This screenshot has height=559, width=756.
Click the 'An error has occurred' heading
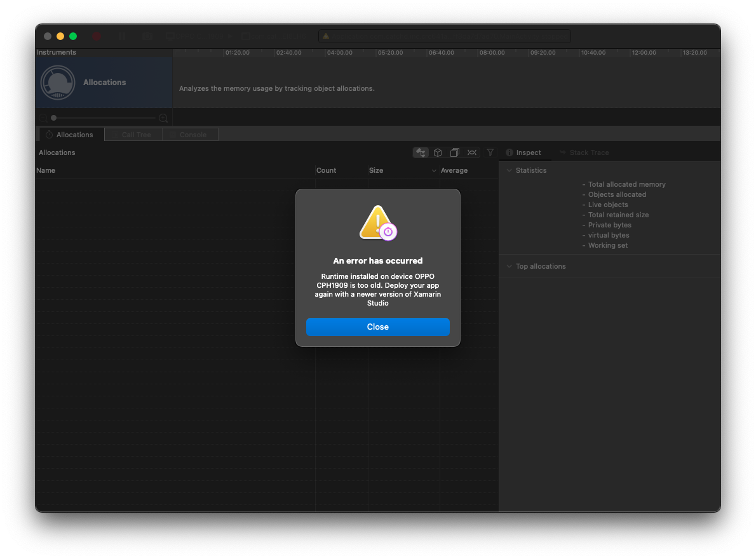(x=377, y=260)
